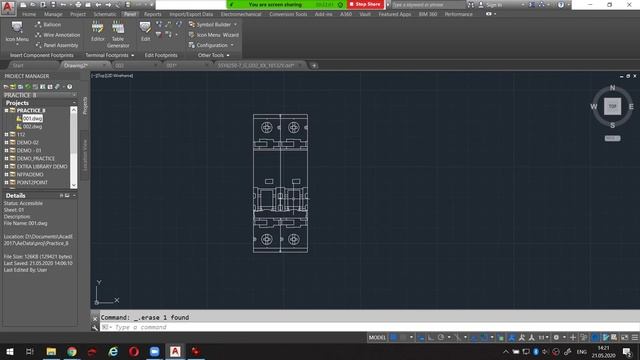Expand the POINT2POINT project node
The image size is (640, 360).
coord(7,182)
